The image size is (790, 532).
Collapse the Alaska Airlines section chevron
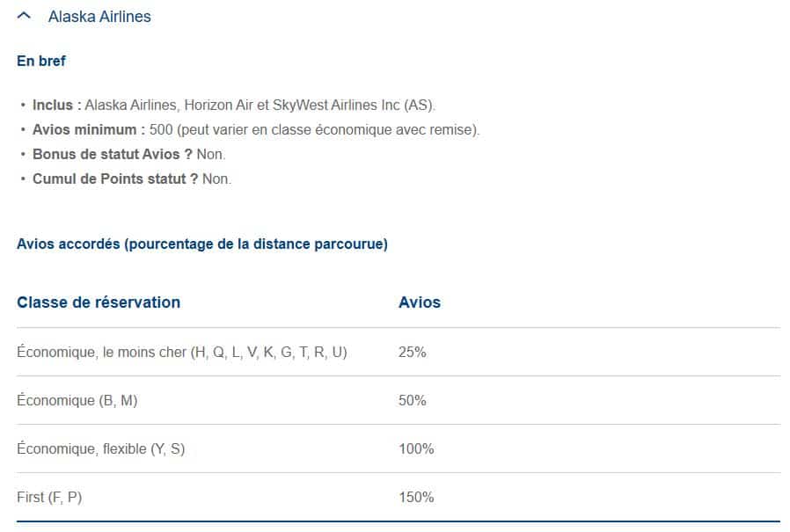pyautogui.click(x=25, y=16)
